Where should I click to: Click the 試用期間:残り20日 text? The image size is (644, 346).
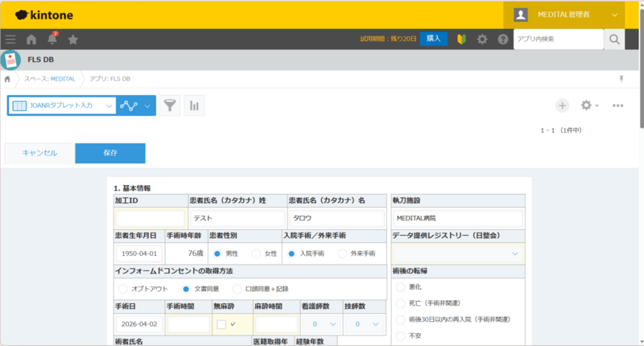pos(388,39)
